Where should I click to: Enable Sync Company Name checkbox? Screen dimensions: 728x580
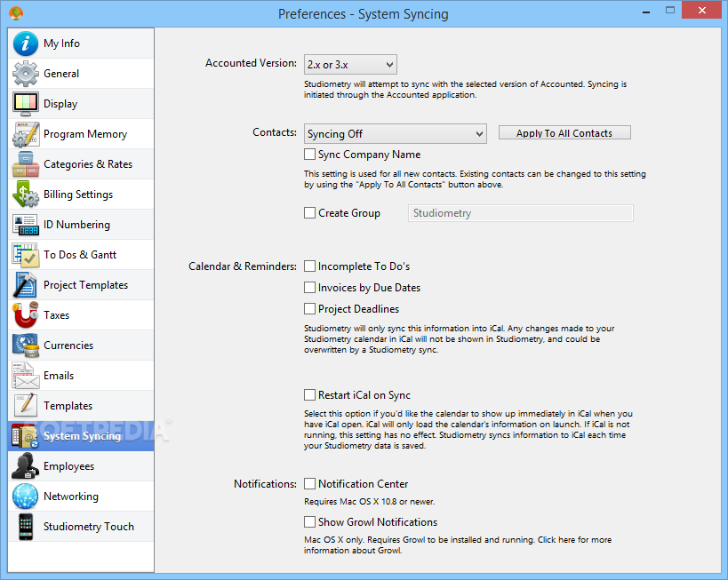tap(309, 154)
